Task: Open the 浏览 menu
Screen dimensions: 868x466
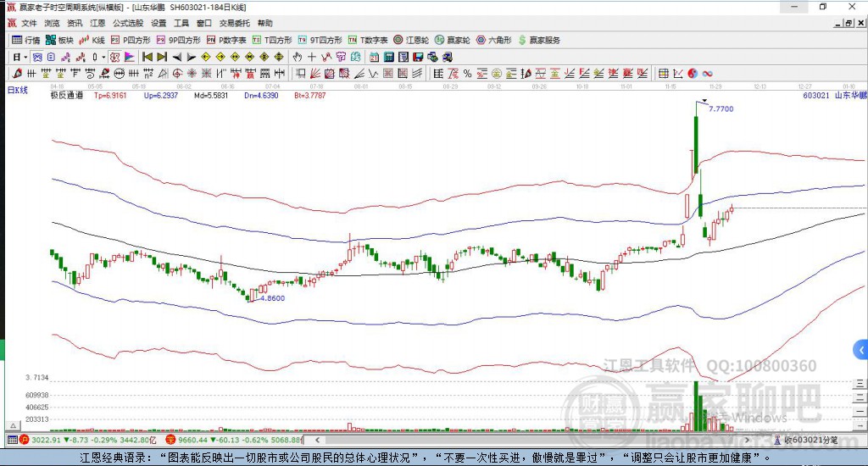Action: [x=52, y=23]
